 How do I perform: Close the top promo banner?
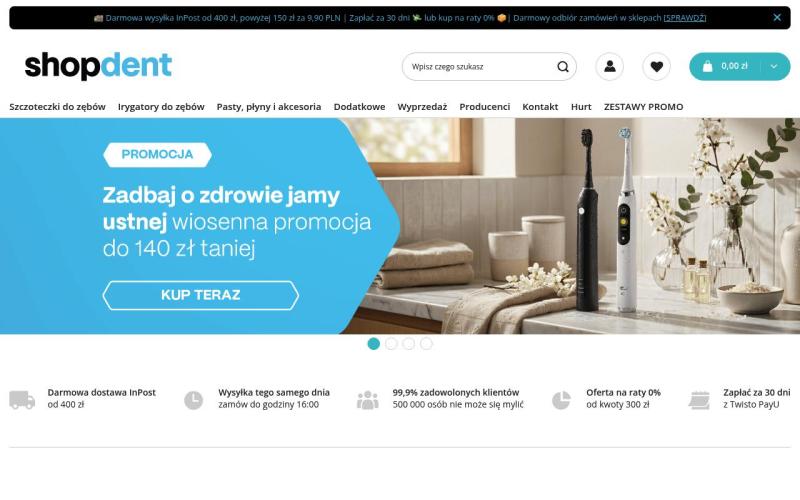coord(777,17)
